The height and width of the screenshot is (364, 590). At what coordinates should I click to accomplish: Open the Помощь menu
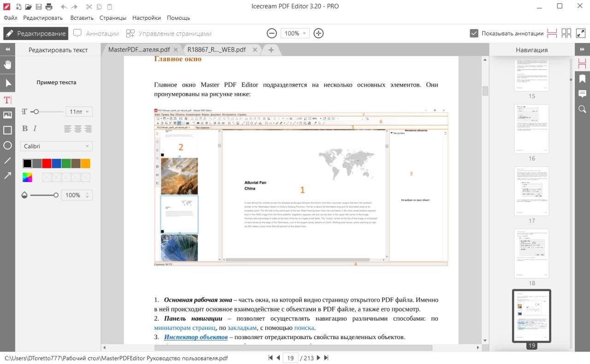[x=178, y=18]
